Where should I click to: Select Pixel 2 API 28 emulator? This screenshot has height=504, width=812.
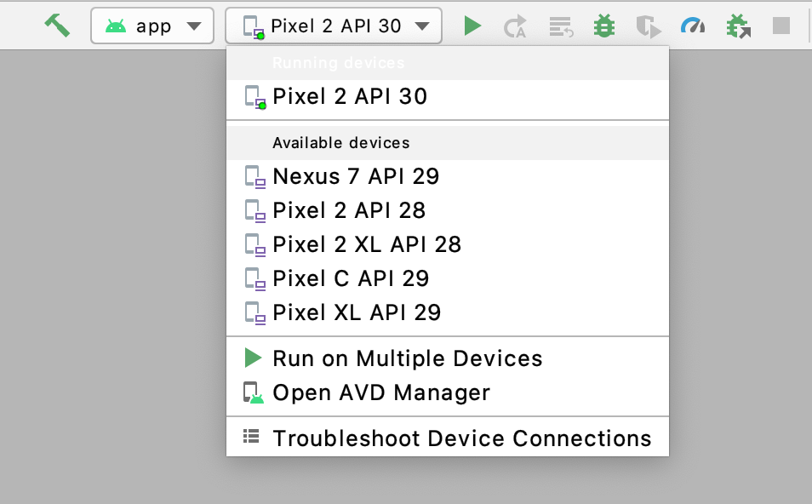(448, 211)
